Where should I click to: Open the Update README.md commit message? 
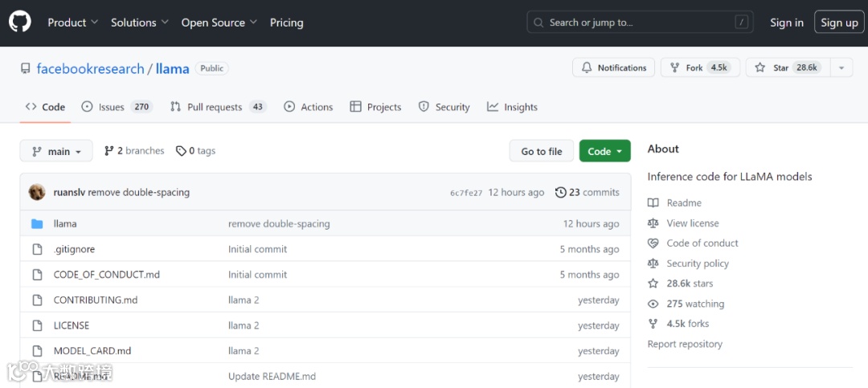pos(272,377)
